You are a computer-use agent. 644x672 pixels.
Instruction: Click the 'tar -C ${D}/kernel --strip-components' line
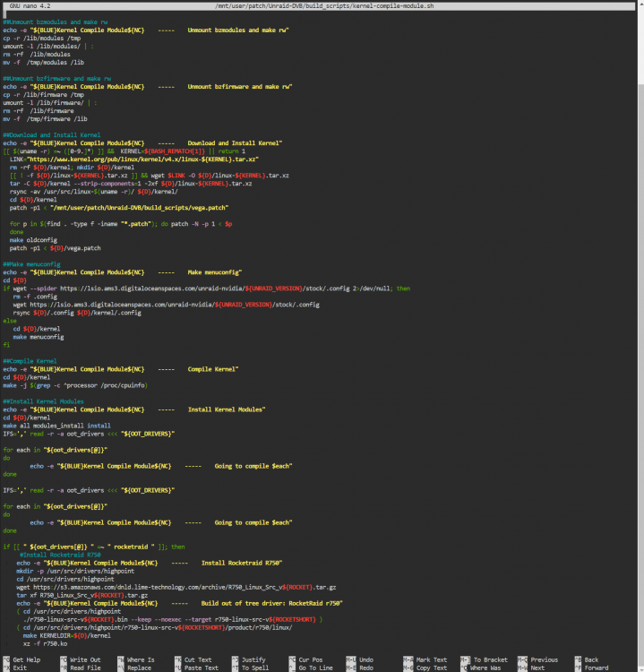point(131,184)
